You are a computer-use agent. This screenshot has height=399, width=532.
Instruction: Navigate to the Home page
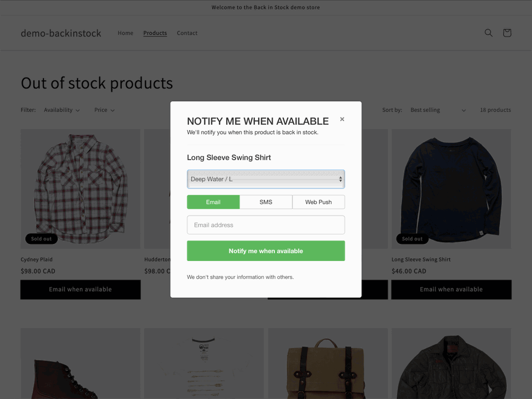coord(125,33)
